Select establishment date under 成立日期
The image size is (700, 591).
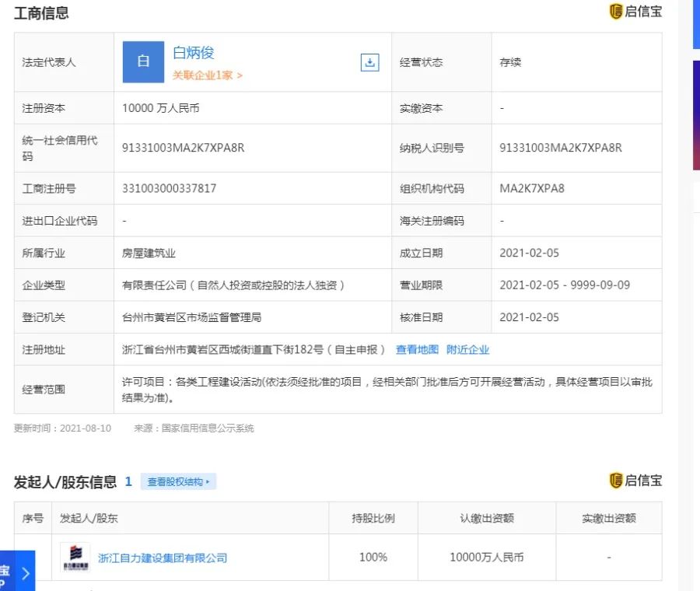pyautogui.click(x=529, y=253)
